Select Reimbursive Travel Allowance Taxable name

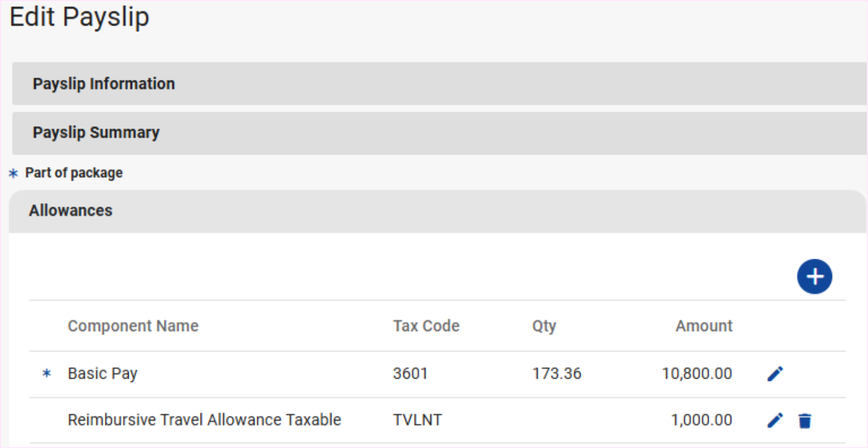204,420
